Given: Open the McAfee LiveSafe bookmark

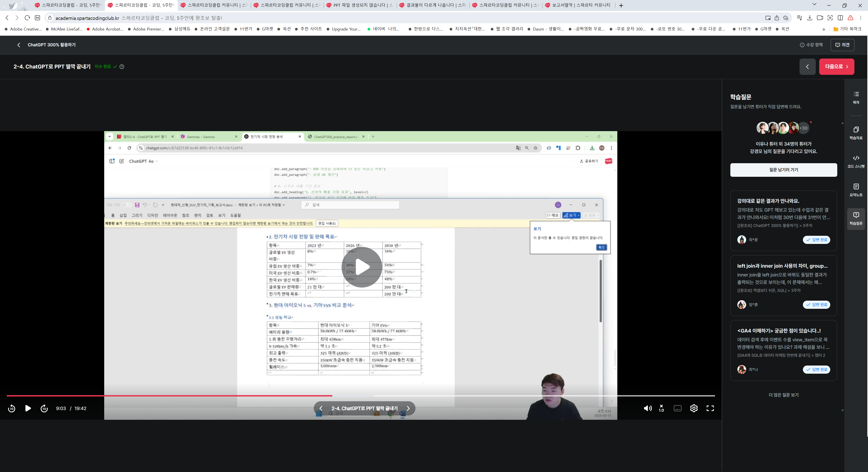Looking at the screenshot, I should pyautogui.click(x=64, y=29).
